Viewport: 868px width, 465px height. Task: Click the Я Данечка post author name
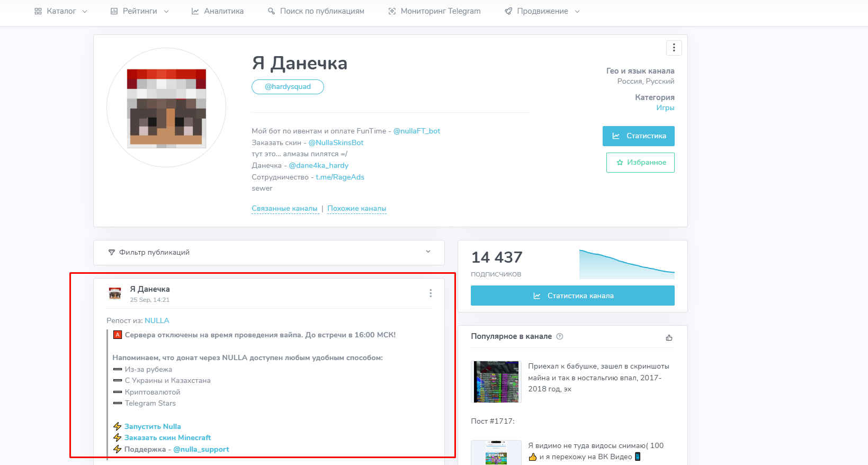150,289
